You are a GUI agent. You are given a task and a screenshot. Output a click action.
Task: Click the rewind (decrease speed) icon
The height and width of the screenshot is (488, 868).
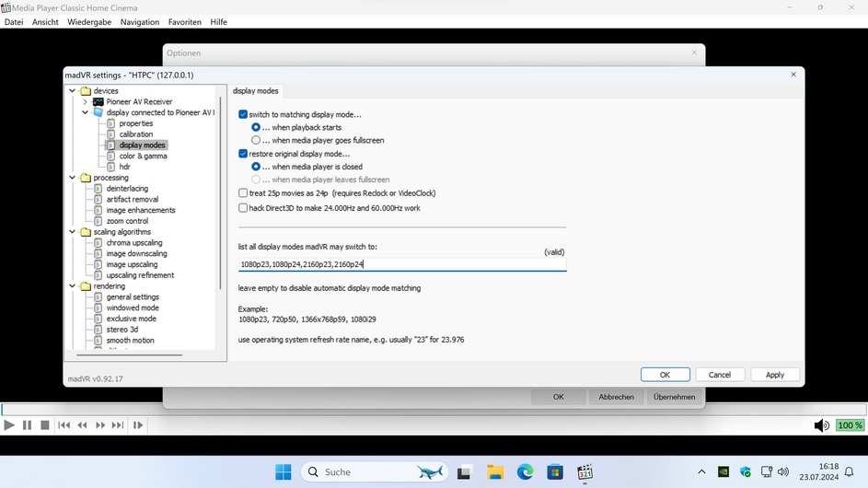[82, 425]
